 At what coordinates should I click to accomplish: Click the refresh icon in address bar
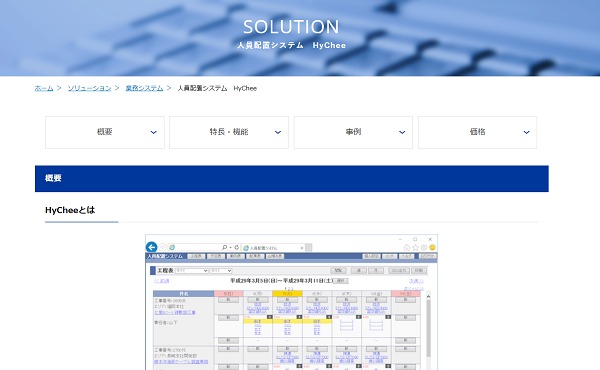coord(237,248)
